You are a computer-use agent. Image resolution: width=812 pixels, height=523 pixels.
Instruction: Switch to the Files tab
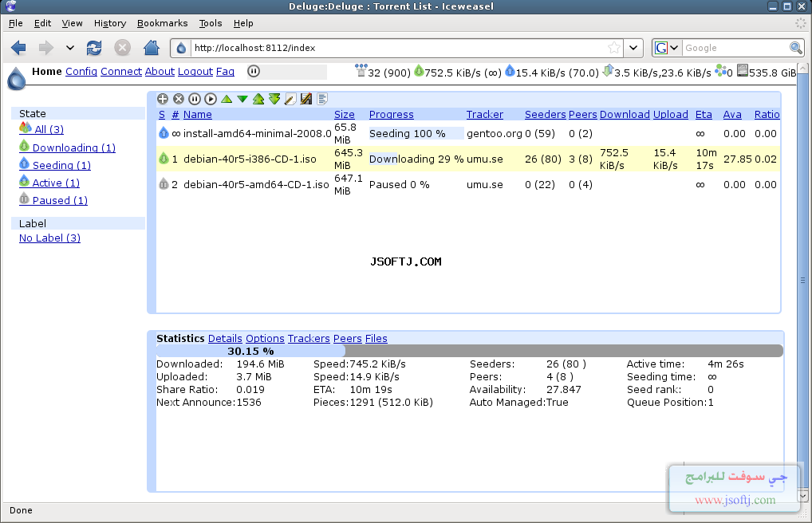click(376, 338)
